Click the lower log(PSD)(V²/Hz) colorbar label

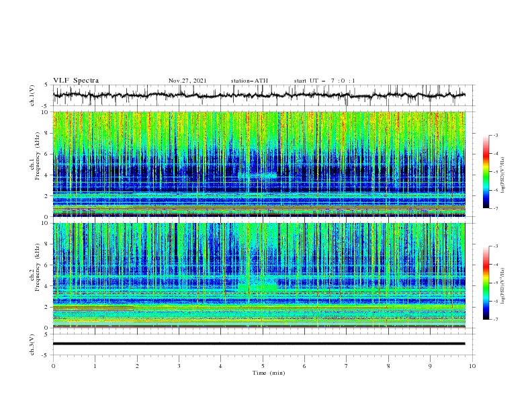pos(503,286)
